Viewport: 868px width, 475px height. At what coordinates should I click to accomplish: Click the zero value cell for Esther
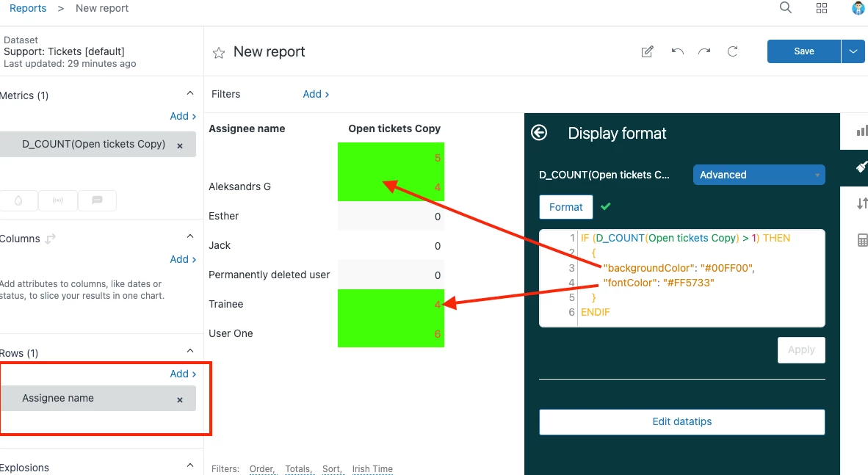[x=391, y=216]
